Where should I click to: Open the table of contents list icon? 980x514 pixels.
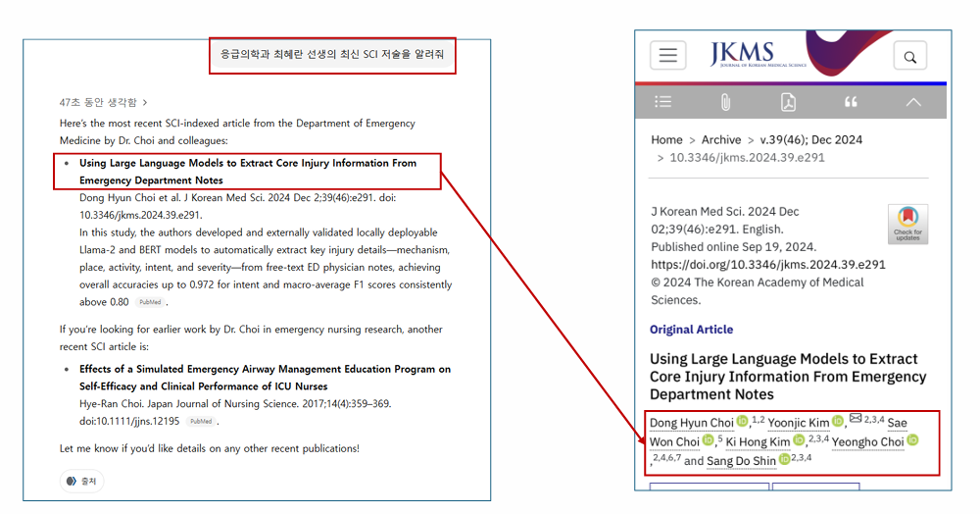663,102
